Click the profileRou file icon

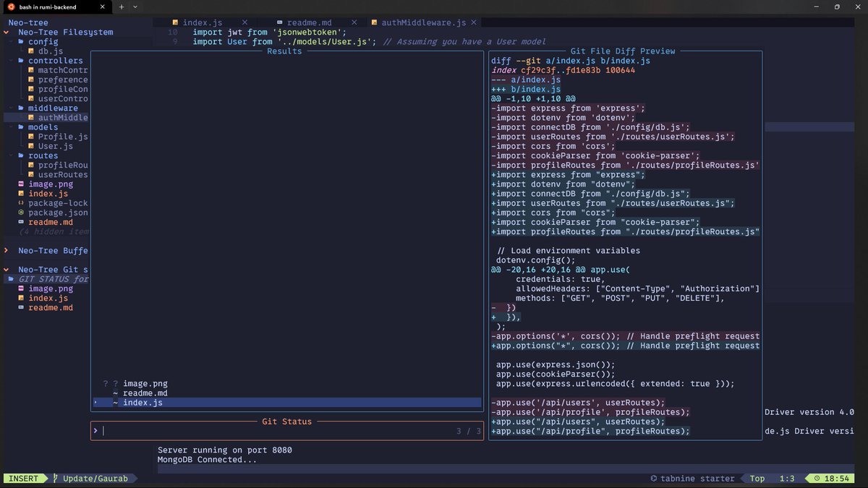pyautogui.click(x=31, y=165)
